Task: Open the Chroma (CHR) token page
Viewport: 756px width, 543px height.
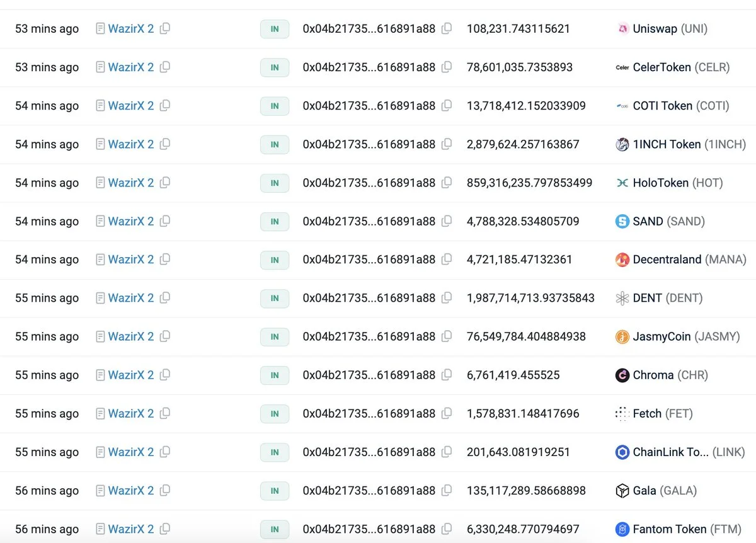Action: (x=670, y=374)
